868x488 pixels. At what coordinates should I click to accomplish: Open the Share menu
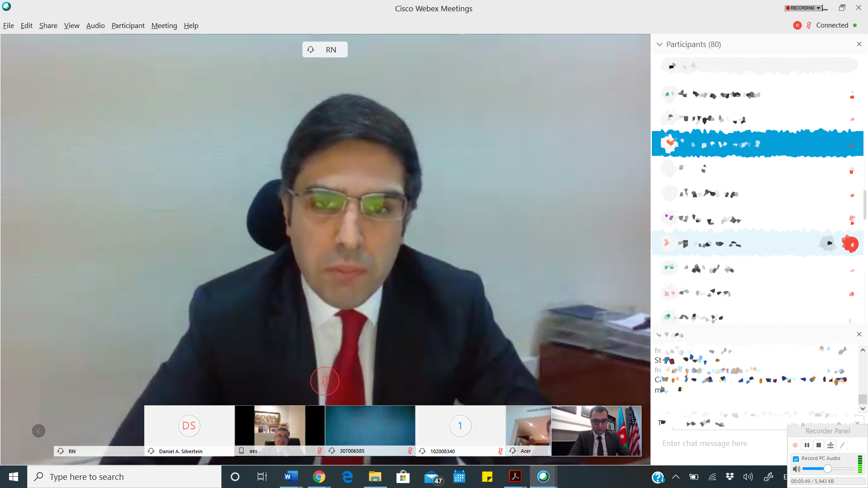tap(48, 26)
